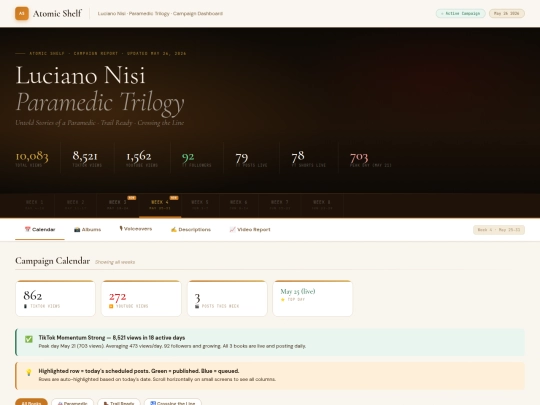Click the 8,521 TikTok views stat
Image resolution: width=540 pixels, height=405 pixels.
[87, 159]
